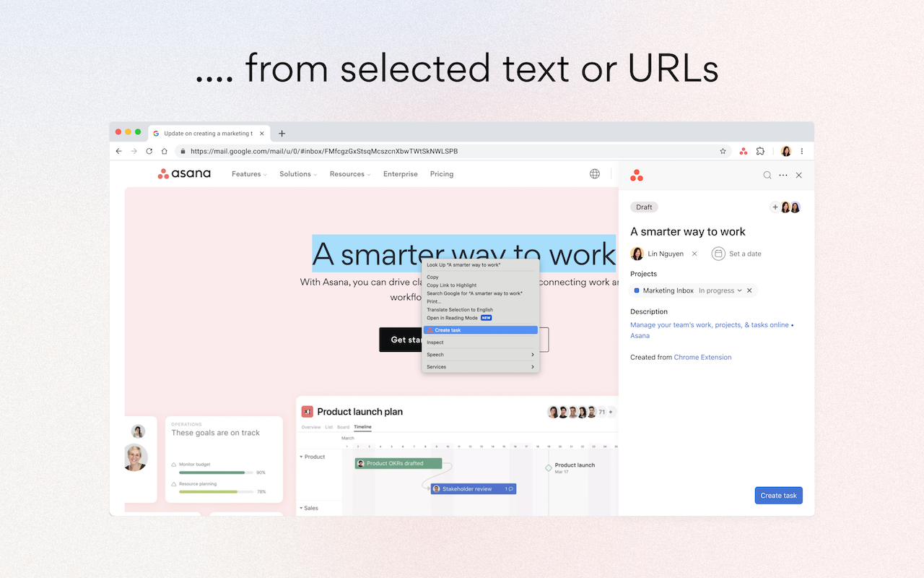Click the browser forward arrow
Screen dimensions: 924x578
134,151
